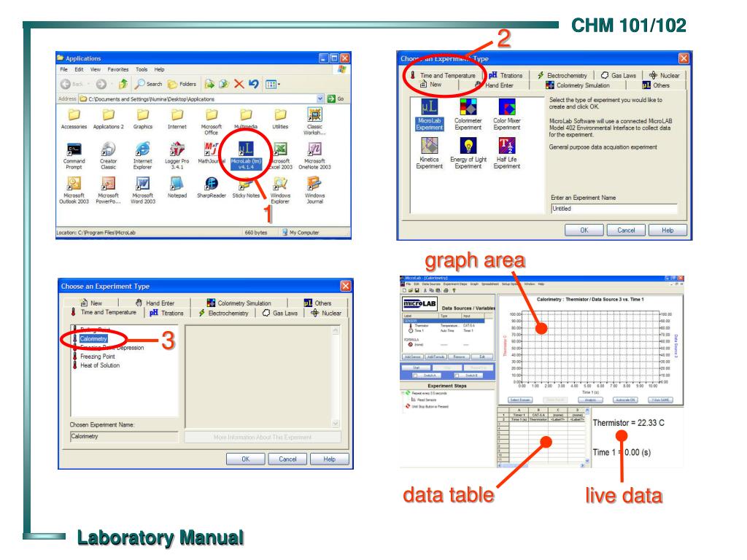Click the Chosen Experiment Name field
The width and height of the screenshot is (747, 560).
click(x=124, y=436)
